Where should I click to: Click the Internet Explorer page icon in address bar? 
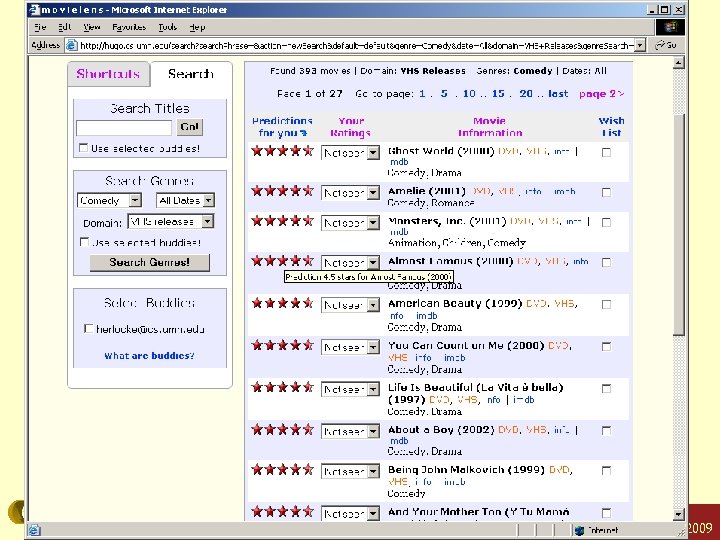point(71,45)
